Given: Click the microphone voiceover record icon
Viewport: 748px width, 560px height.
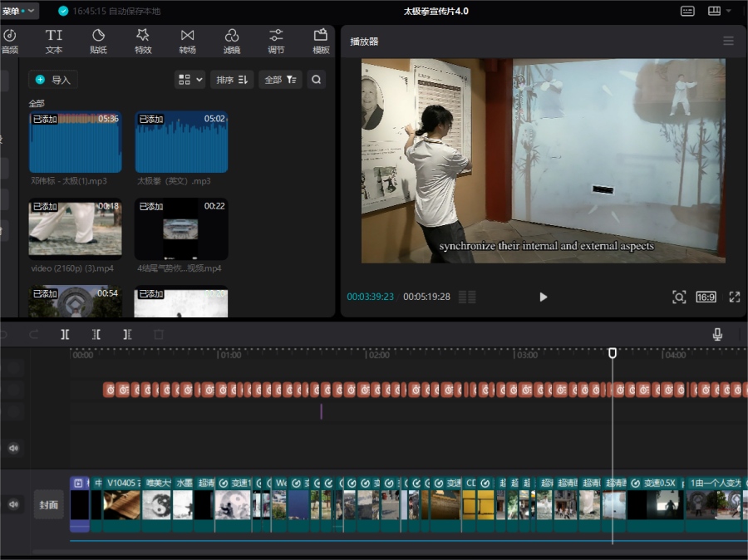Looking at the screenshot, I should [x=717, y=334].
